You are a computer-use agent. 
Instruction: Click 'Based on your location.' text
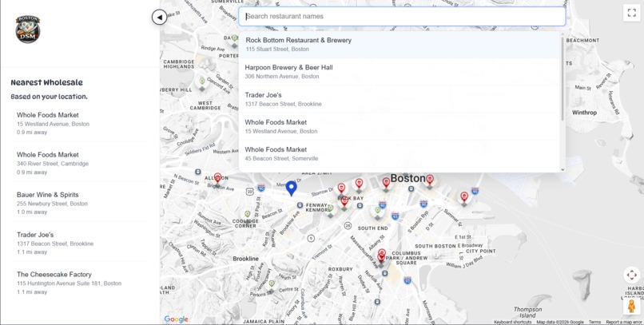49,97
